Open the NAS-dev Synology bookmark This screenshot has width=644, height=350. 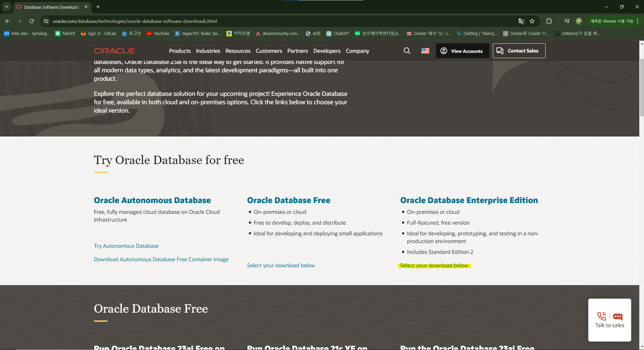click(x=27, y=34)
